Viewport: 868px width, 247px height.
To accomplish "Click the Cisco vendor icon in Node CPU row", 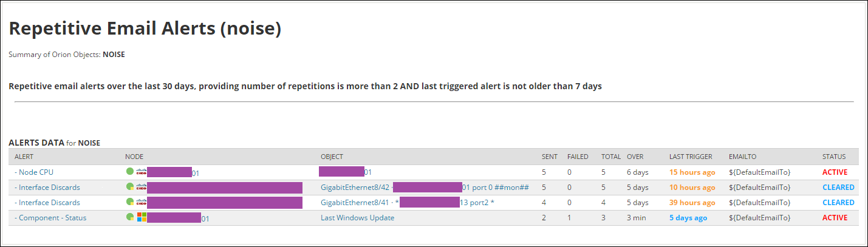I will click(142, 172).
